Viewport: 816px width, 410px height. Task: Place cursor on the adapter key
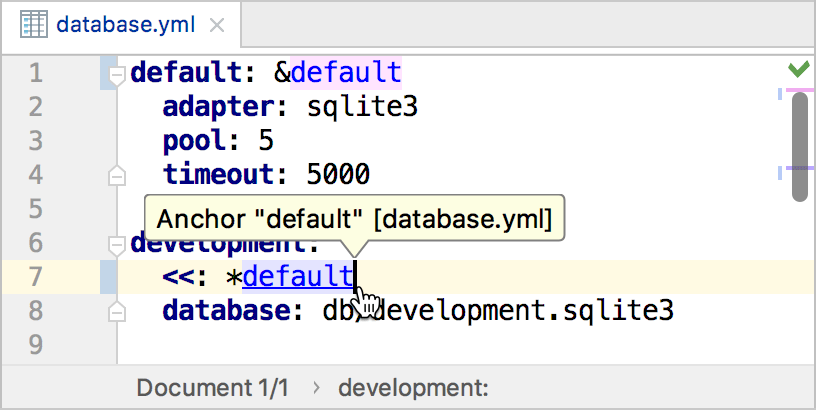coord(213,107)
